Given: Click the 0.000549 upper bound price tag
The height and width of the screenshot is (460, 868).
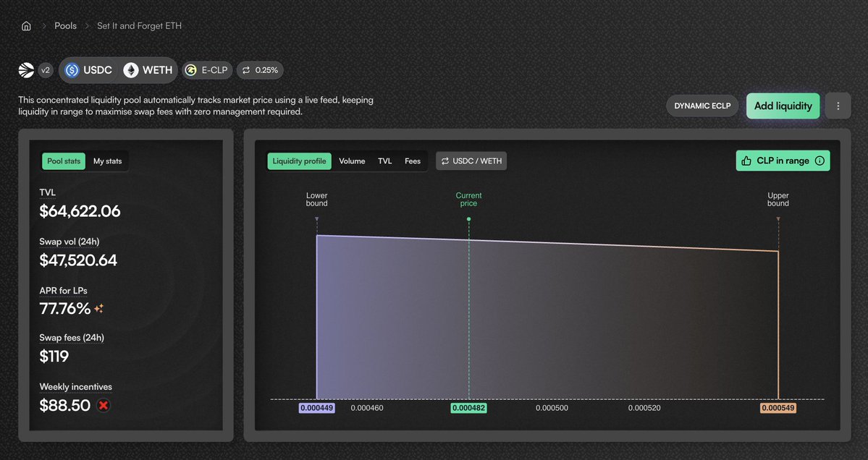Looking at the screenshot, I should [778, 408].
